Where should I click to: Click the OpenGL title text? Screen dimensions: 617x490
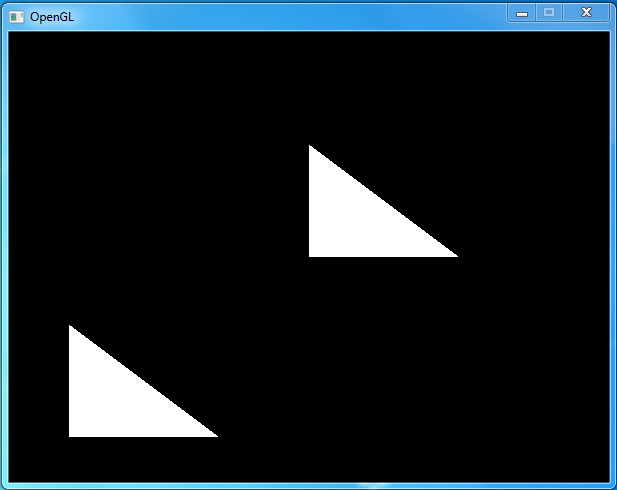click(x=52, y=17)
